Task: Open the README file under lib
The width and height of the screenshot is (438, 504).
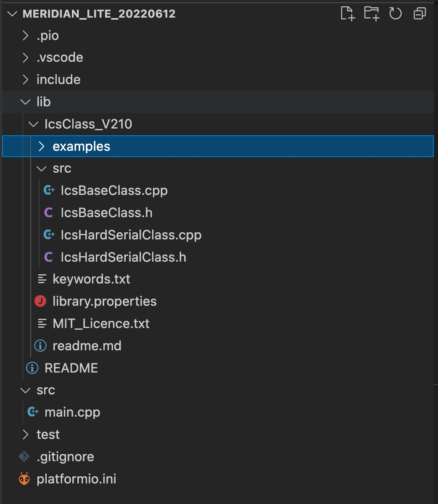Action: 71,367
